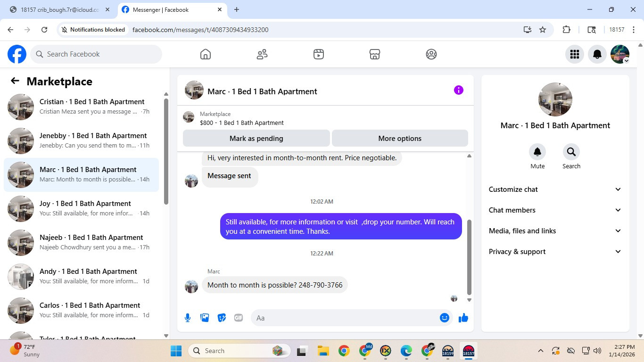
Task: Click the message with phone number 248-790-3766
Action: pyautogui.click(x=275, y=285)
